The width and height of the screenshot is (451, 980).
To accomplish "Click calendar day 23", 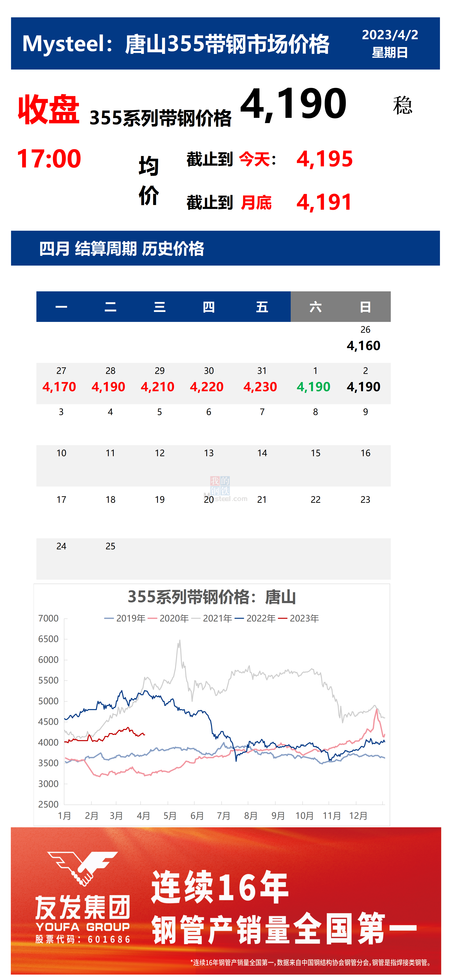I will [365, 500].
